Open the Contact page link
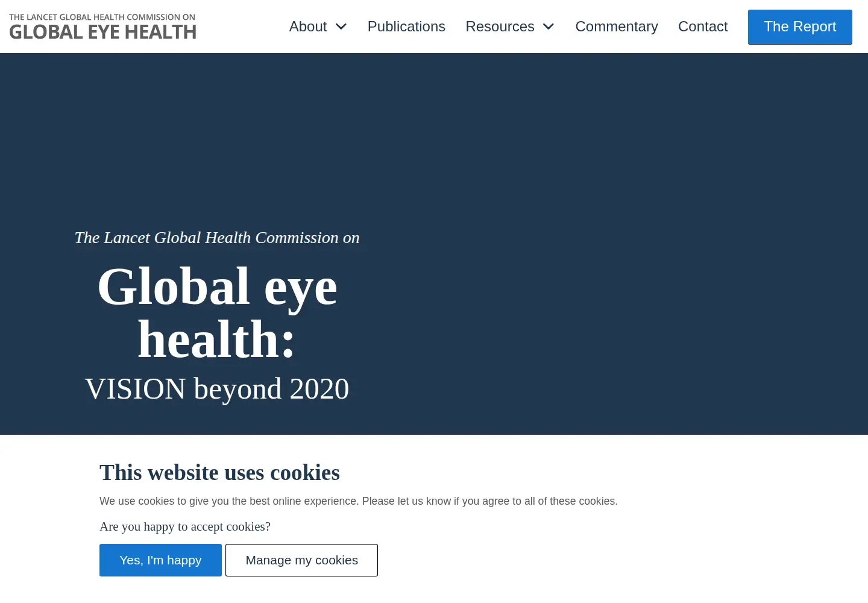The height and width of the screenshot is (603, 868). 703,27
